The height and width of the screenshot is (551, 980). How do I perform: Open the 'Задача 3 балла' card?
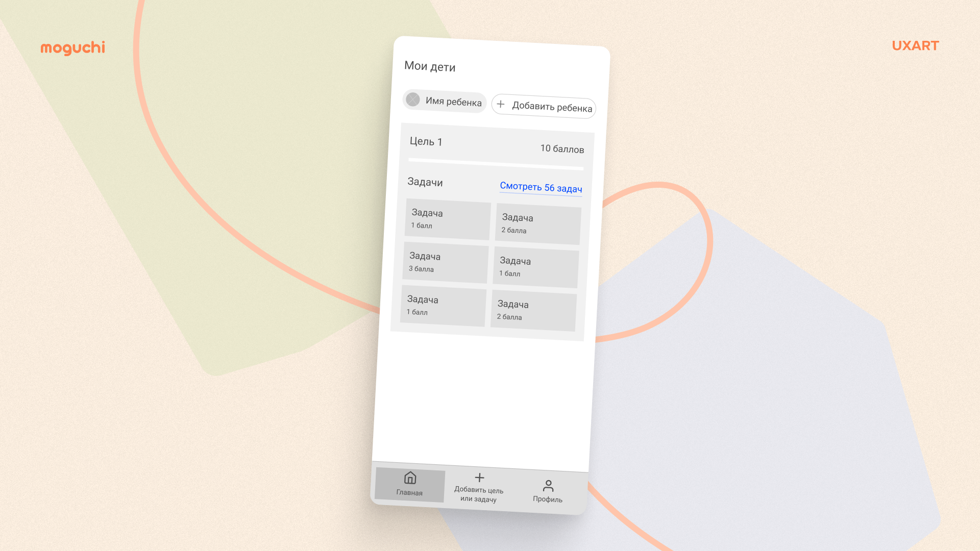(445, 263)
